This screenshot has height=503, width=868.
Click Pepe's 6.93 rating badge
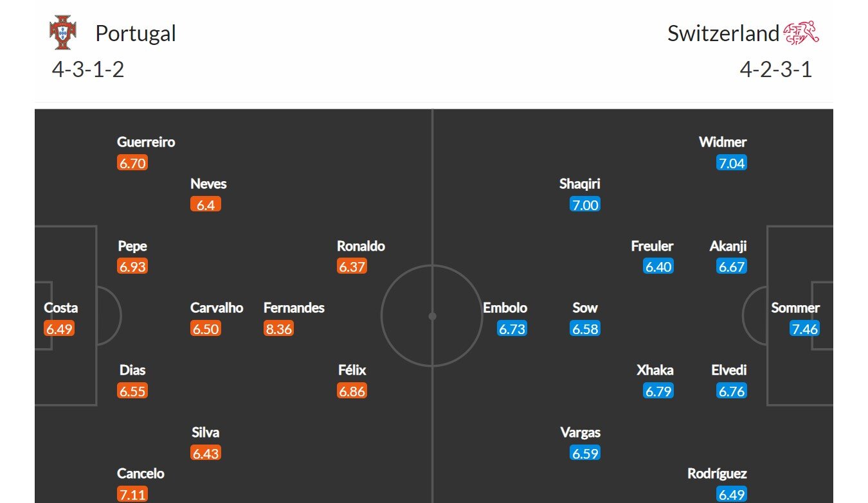(x=132, y=267)
